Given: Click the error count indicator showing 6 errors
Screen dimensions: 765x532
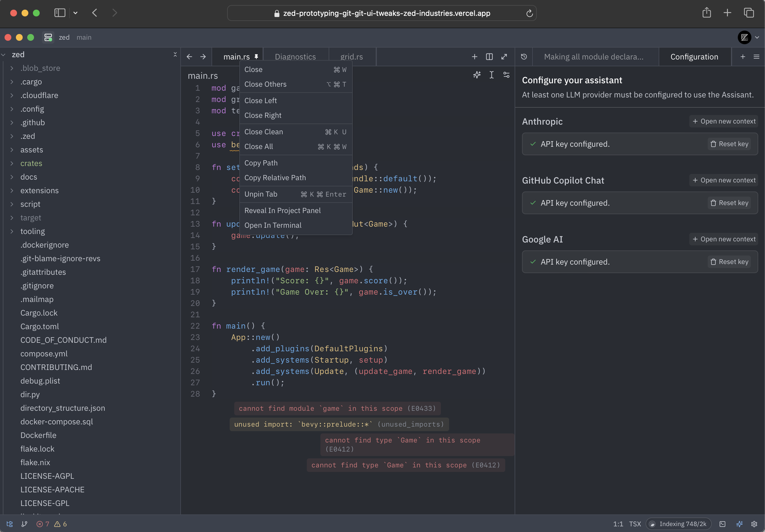Looking at the screenshot, I should [63, 523].
